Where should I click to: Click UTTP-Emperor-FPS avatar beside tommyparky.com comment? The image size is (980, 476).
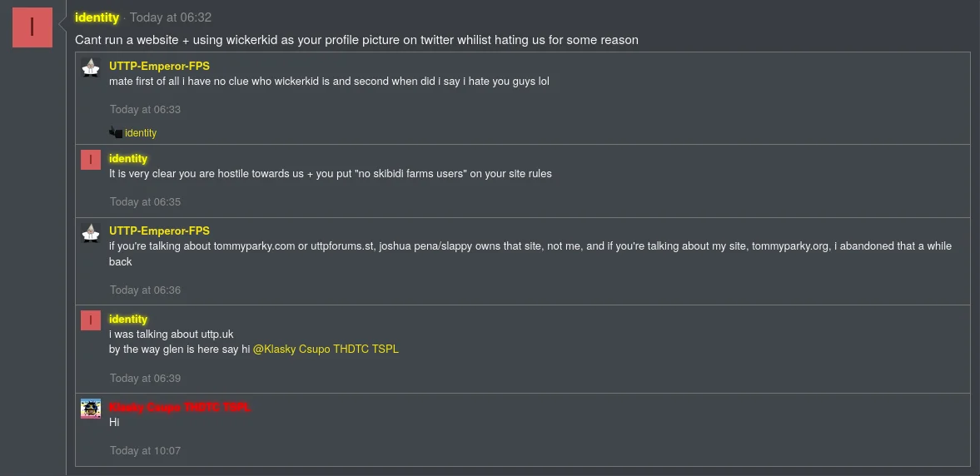(91, 232)
